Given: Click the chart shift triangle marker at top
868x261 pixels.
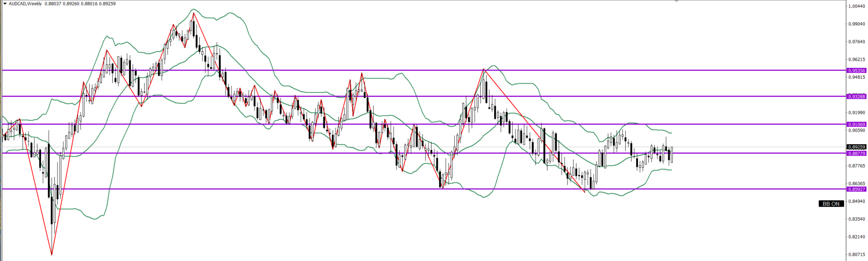Looking at the screenshot, I should click(676, 1).
